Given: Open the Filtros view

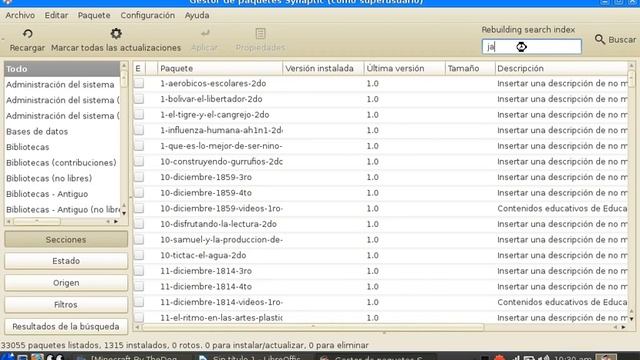Looking at the screenshot, I should tap(66, 304).
